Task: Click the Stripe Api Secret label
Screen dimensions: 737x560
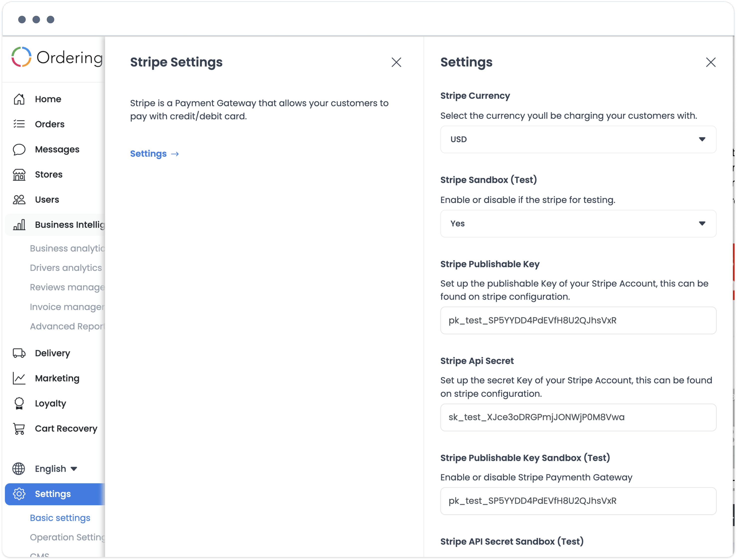Action: [477, 361]
